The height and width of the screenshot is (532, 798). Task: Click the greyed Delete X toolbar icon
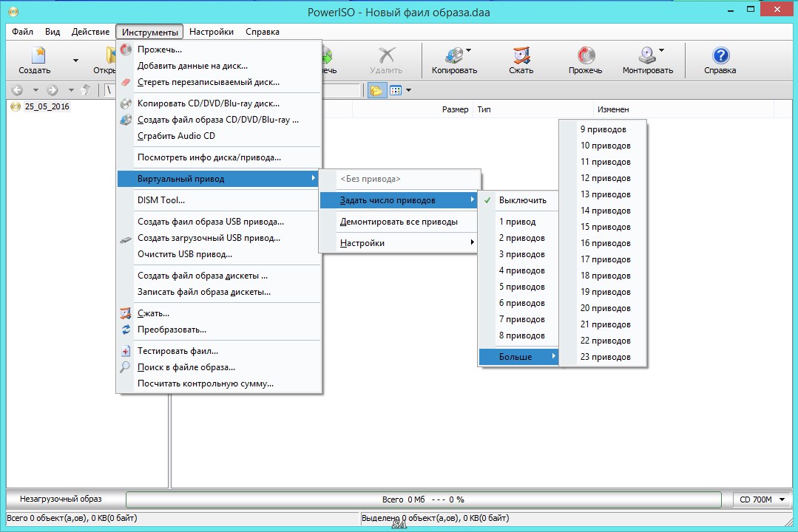coord(387,55)
